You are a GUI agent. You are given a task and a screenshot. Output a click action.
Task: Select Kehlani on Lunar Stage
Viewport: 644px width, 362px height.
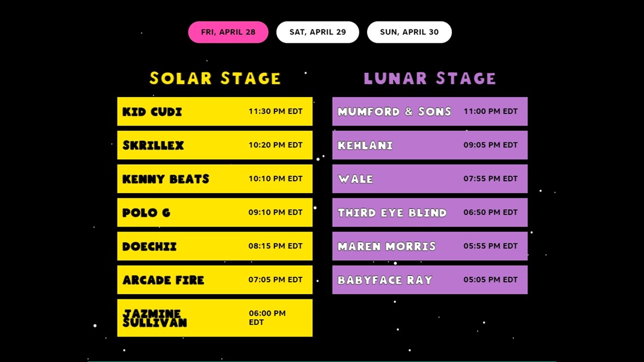click(430, 145)
